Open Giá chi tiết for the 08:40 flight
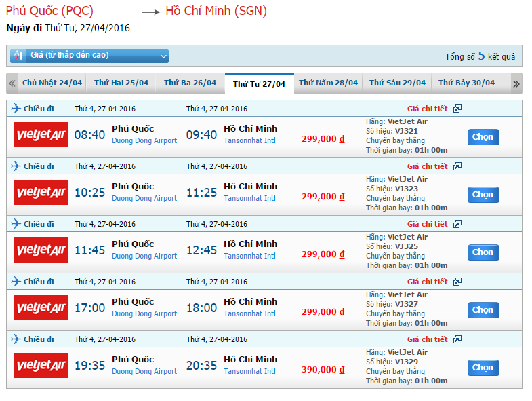This screenshot has height=401, width=532. pos(427,109)
